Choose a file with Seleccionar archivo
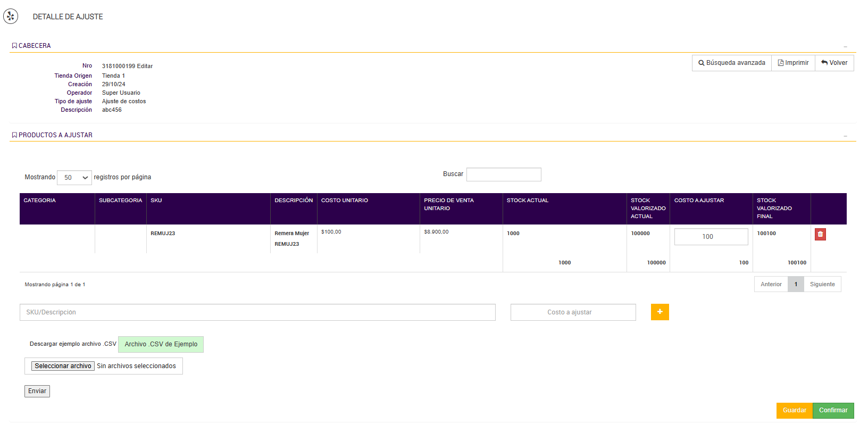Screen dimensions: 868x424 click(63, 366)
